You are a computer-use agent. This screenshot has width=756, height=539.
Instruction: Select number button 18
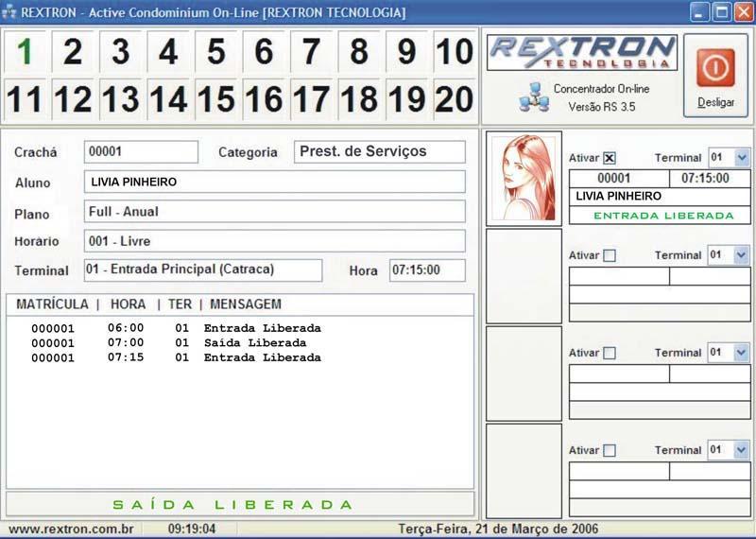coord(359,99)
